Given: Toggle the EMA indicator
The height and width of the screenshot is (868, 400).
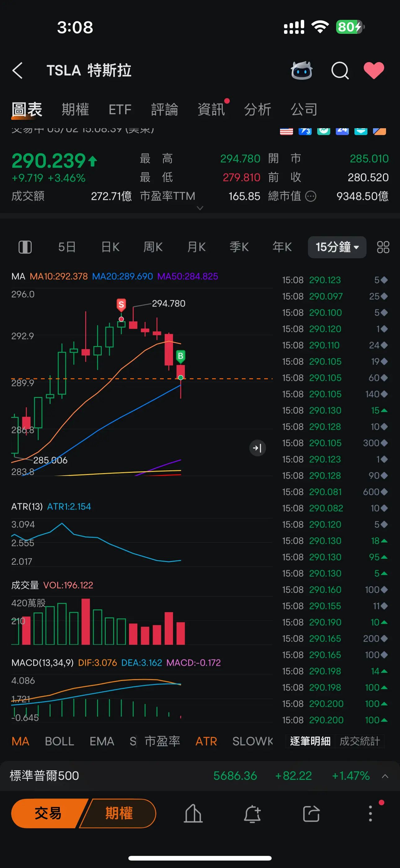Looking at the screenshot, I should [x=102, y=741].
